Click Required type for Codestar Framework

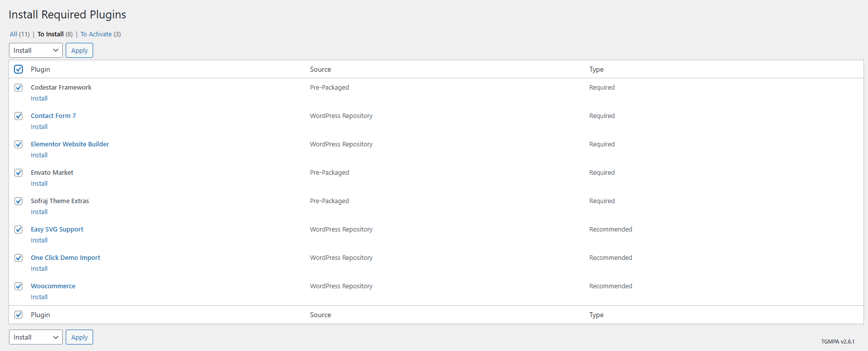(602, 88)
